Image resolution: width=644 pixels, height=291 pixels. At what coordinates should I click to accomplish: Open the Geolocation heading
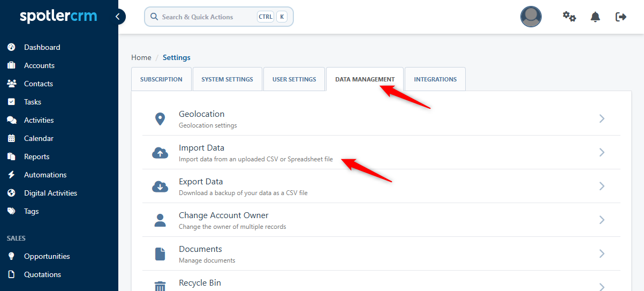point(201,114)
